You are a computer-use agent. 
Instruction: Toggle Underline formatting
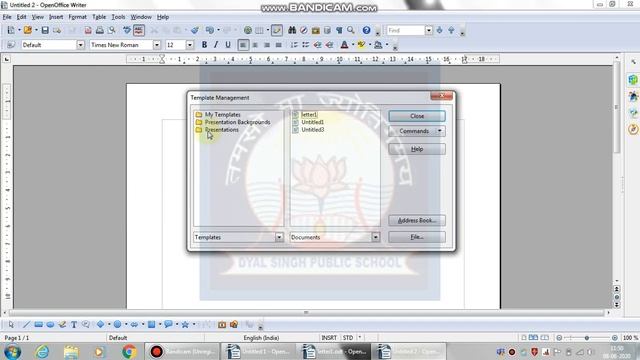(228, 45)
